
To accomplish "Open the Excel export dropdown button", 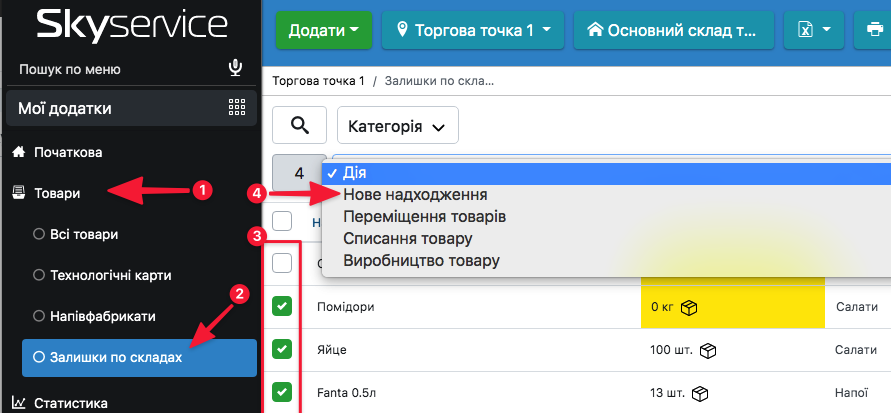I will pyautogui.click(x=813, y=30).
